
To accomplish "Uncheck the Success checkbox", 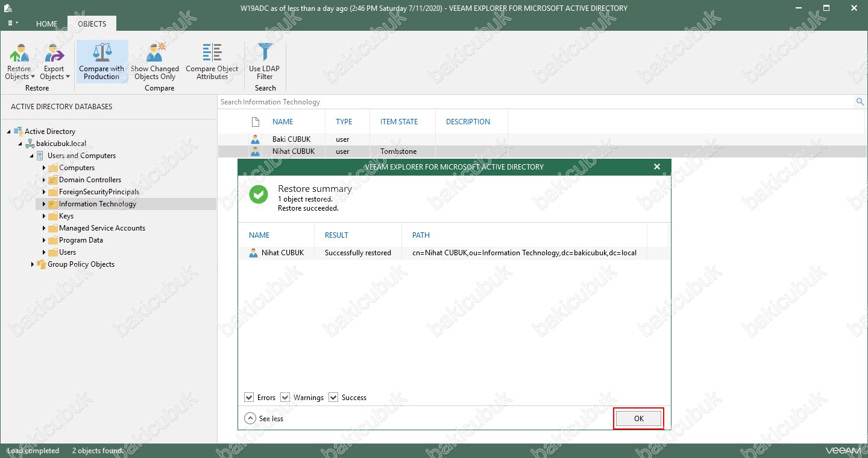I will (333, 397).
